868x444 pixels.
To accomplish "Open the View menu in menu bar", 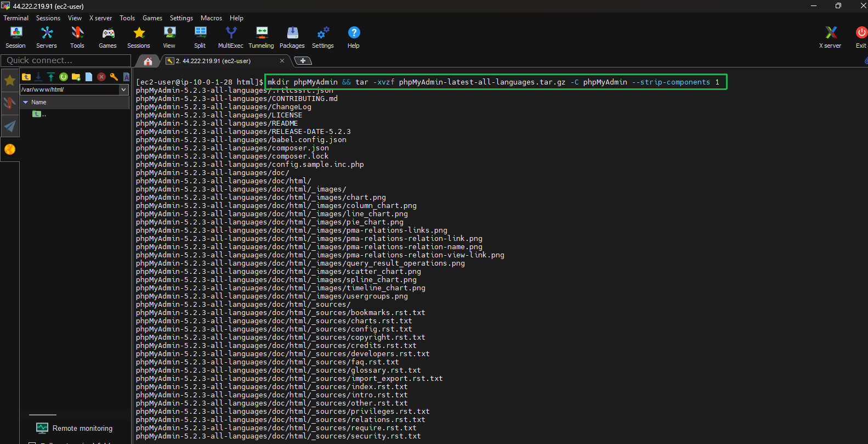I will pyautogui.click(x=75, y=18).
